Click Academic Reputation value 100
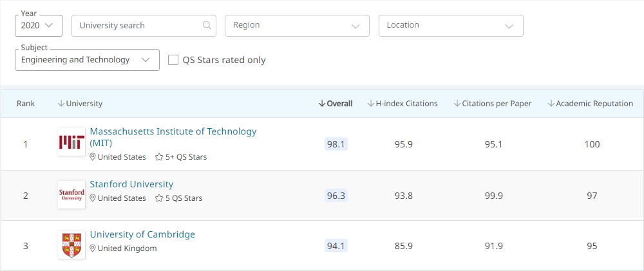 point(592,144)
